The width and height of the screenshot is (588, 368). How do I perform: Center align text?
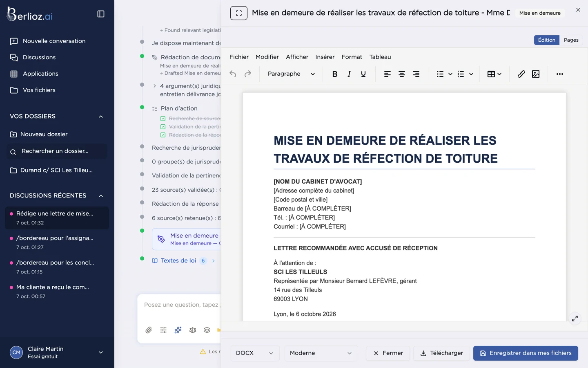(x=402, y=74)
